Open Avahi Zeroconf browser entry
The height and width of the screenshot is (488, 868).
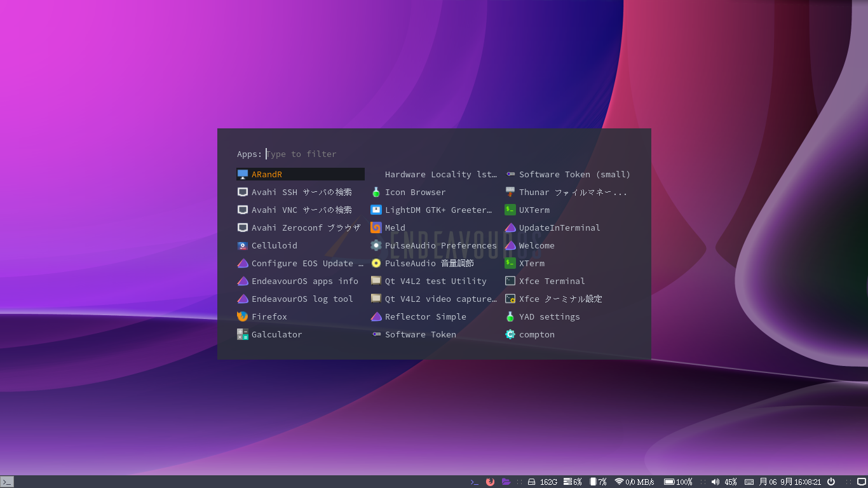(x=301, y=227)
